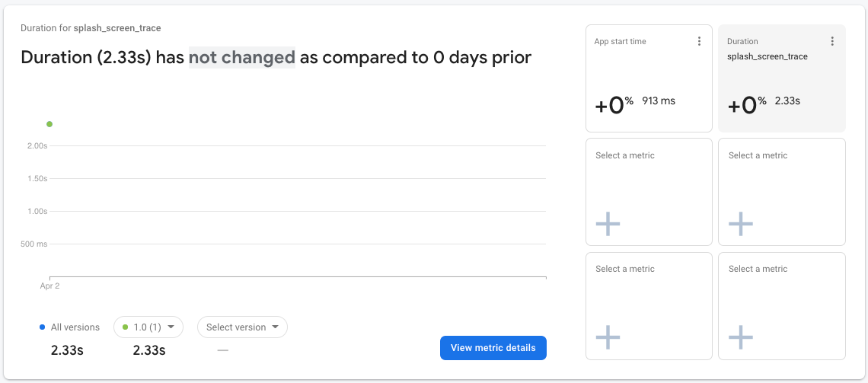Open App start time card options menu

tap(700, 41)
